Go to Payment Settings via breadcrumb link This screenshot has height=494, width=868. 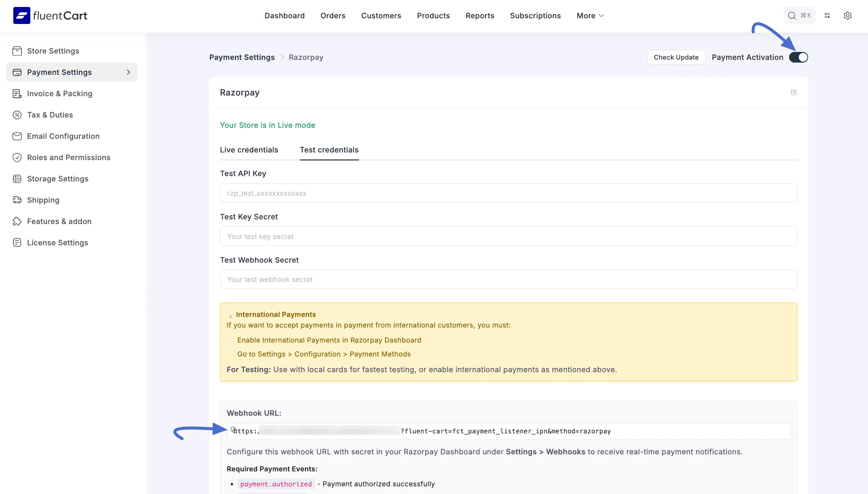click(x=242, y=57)
